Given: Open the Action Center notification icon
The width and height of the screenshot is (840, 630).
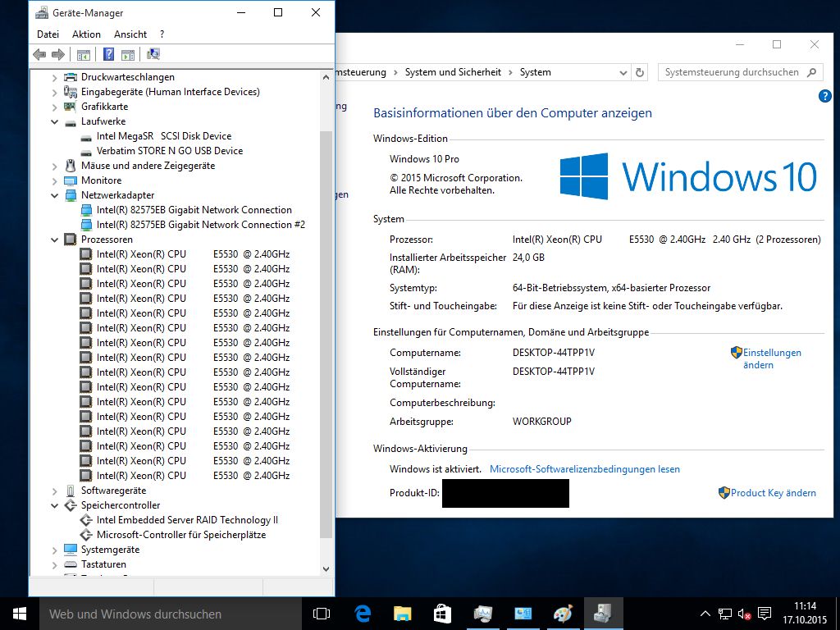Looking at the screenshot, I should coord(765,614).
